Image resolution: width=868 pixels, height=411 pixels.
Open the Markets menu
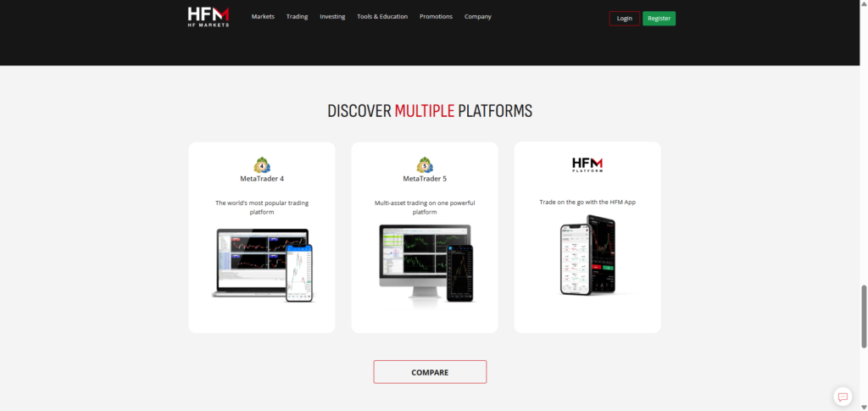(x=263, y=17)
